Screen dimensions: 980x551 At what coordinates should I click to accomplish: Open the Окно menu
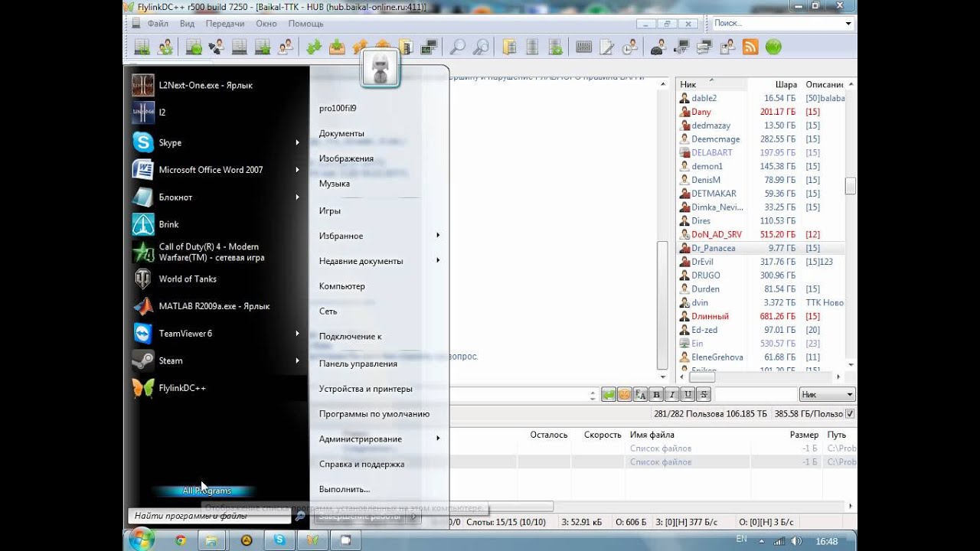coord(266,24)
